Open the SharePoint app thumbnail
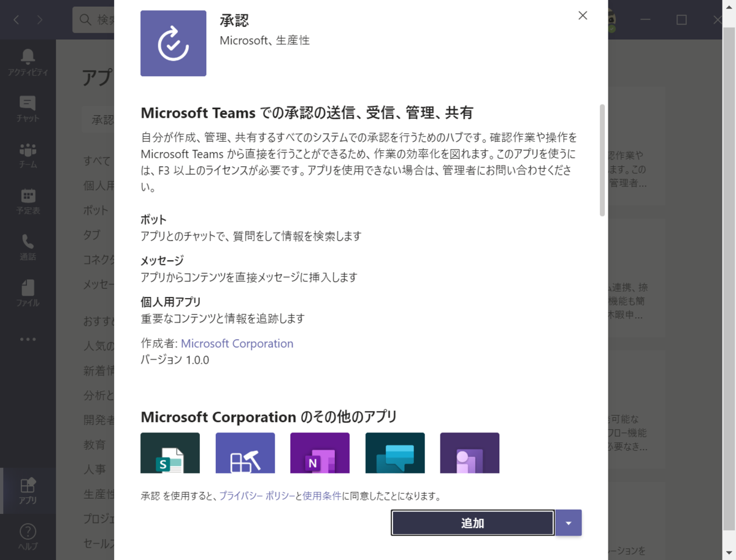Viewport: 736px width, 560px height. pos(170,453)
